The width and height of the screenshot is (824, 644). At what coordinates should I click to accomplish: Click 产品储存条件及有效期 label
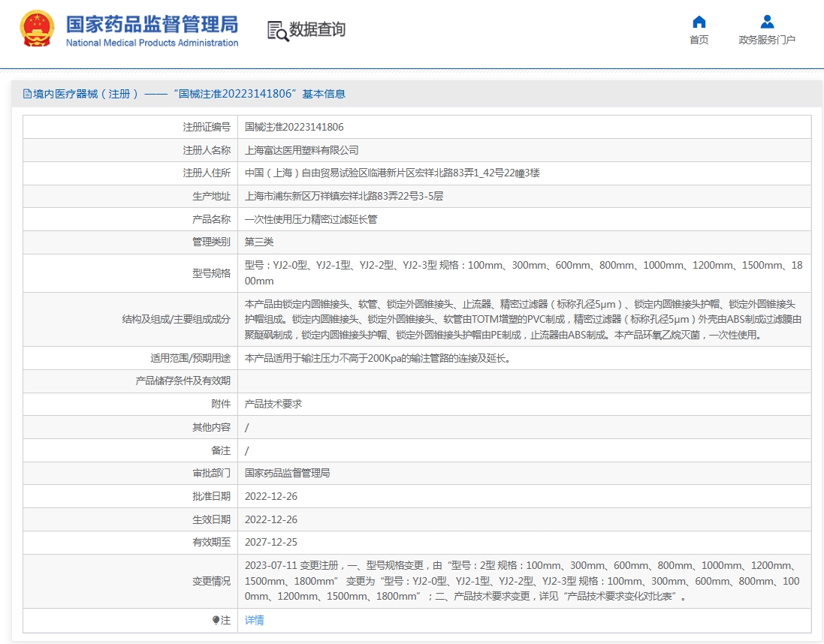(x=183, y=381)
